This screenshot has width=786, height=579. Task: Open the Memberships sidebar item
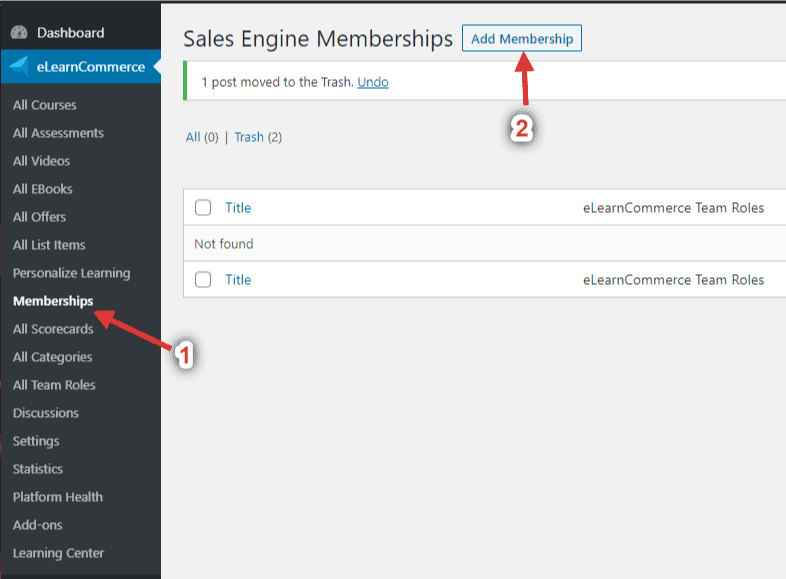53,301
